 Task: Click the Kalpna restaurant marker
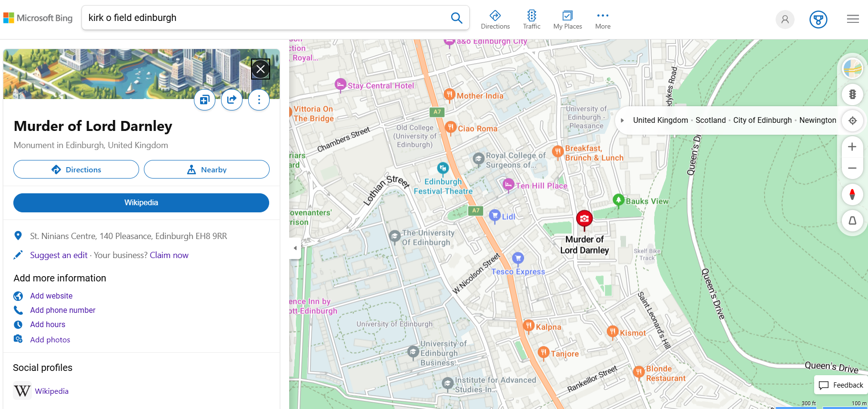click(x=528, y=326)
